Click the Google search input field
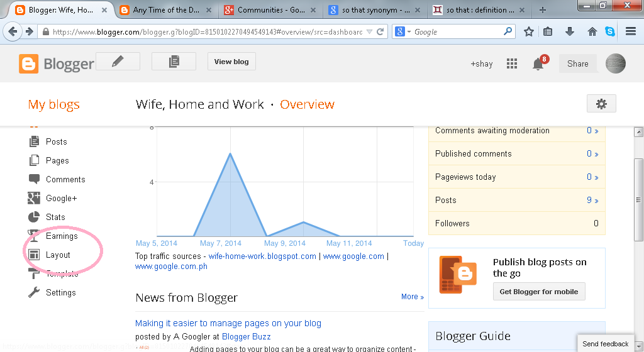This screenshot has width=644, height=352. (x=457, y=31)
